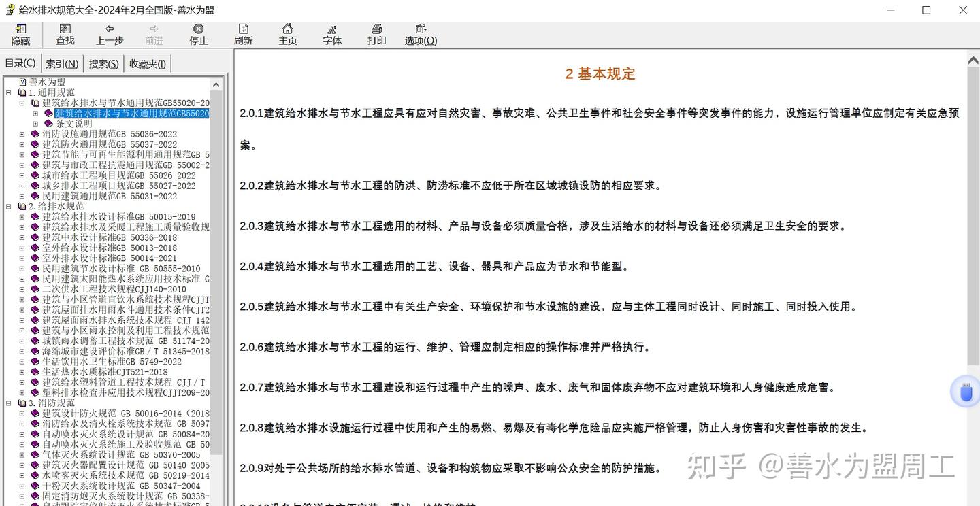
Task: Print the document using the 打印 icon
Action: pos(376,34)
